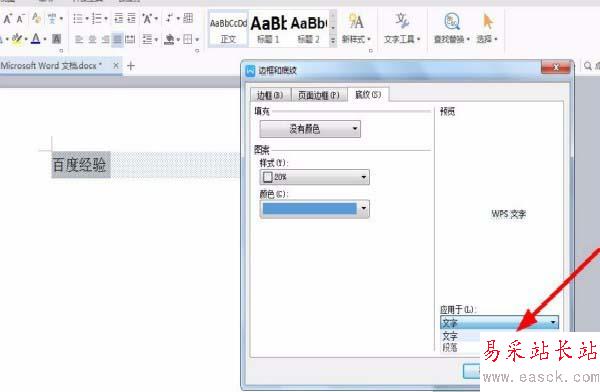The image size is (600, 392).
Task: Switch to the Page Border (页面边框) tab
Action: pos(319,95)
